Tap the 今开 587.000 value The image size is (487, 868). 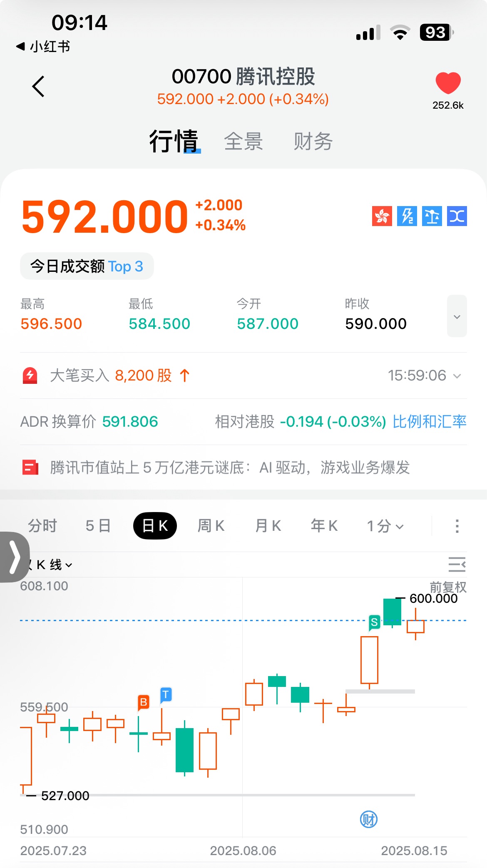click(268, 324)
